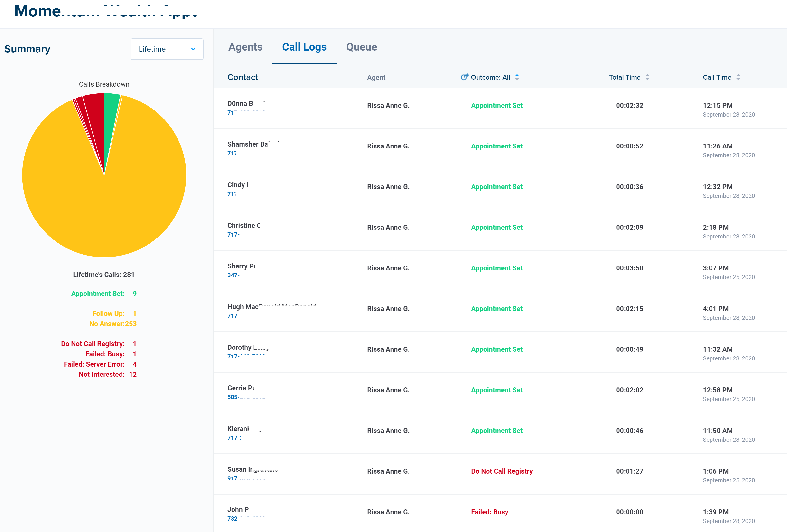The image size is (787, 532).
Task: Sort by Total Time column header
Action: coord(624,77)
